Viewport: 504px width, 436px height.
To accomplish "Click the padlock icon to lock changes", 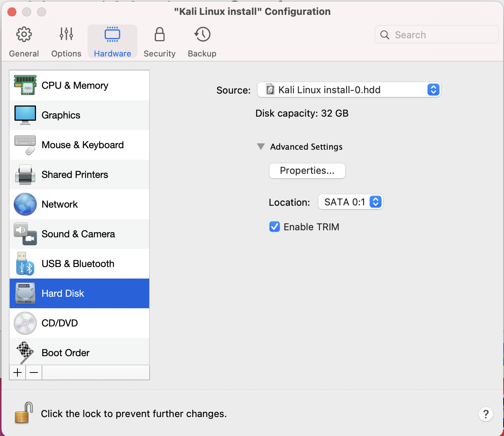I will click(x=24, y=413).
